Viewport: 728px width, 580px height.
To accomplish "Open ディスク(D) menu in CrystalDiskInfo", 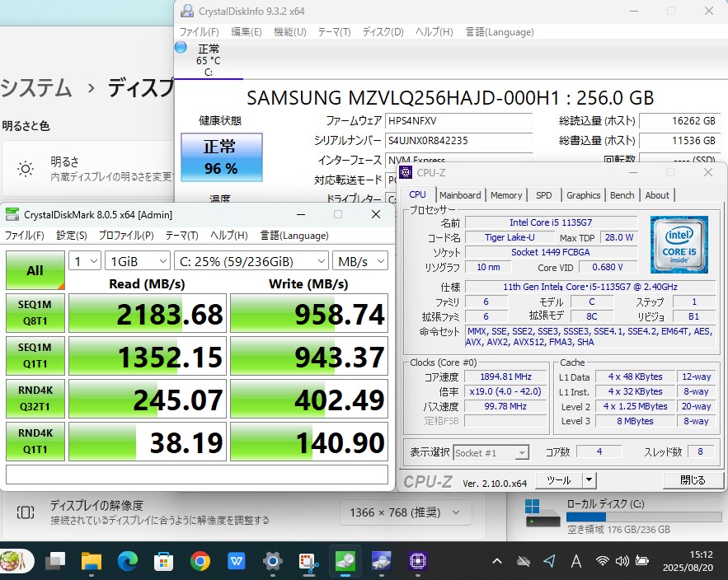I will pyautogui.click(x=383, y=32).
